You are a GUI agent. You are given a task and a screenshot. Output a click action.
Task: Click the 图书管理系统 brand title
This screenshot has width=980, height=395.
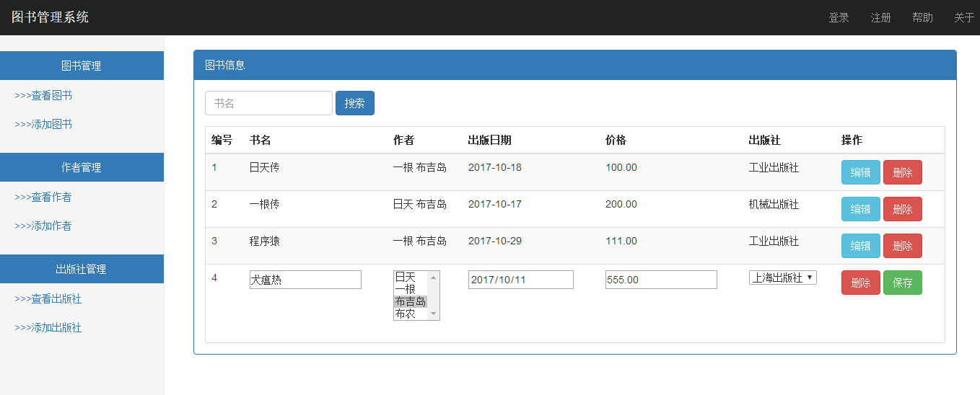(50, 17)
